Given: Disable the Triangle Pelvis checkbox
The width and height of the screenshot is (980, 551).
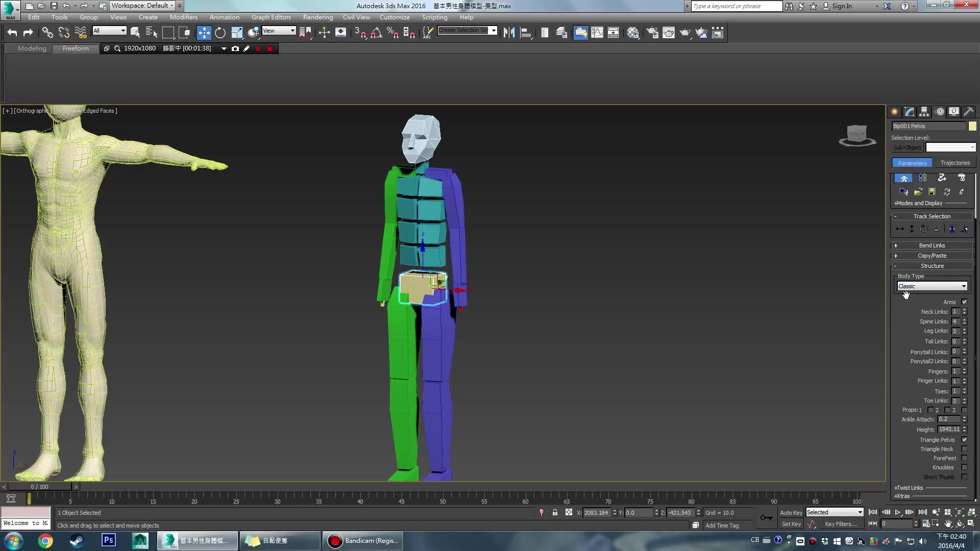Looking at the screenshot, I should click(x=964, y=440).
